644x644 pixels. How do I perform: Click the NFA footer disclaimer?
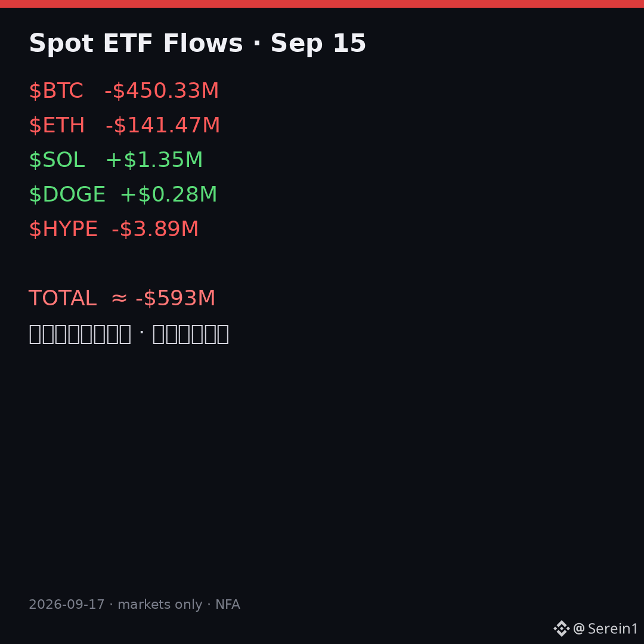tap(228, 604)
